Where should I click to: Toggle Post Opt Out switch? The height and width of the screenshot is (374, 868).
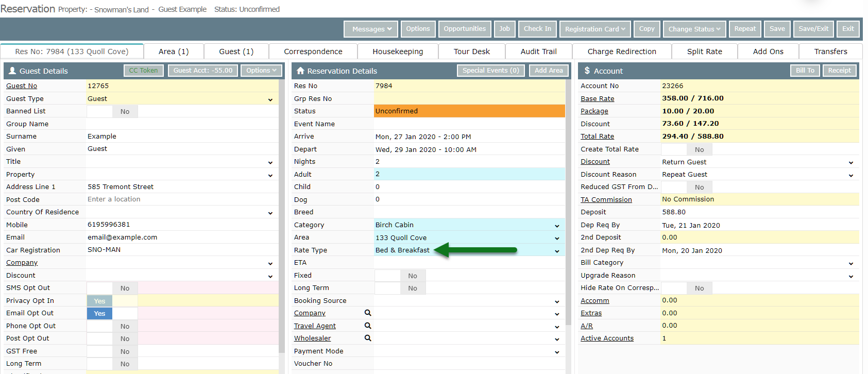112,338
